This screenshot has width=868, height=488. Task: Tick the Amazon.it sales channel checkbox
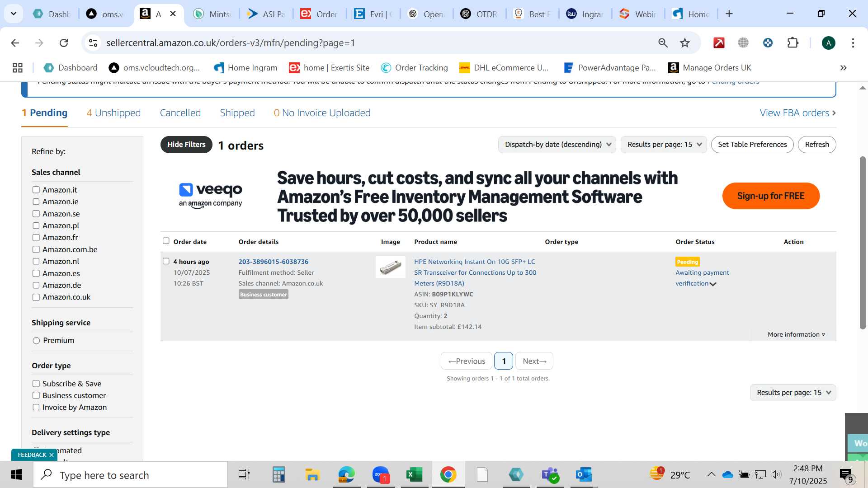click(x=36, y=190)
